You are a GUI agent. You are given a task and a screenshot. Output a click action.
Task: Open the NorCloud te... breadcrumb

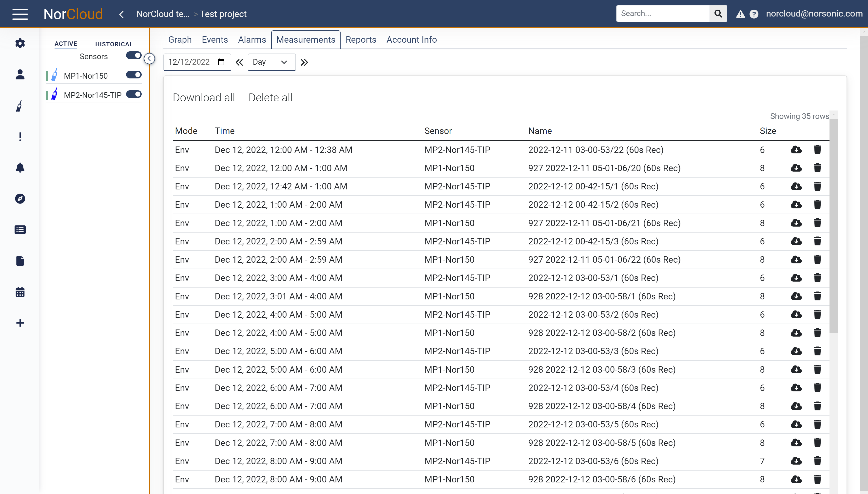163,14
